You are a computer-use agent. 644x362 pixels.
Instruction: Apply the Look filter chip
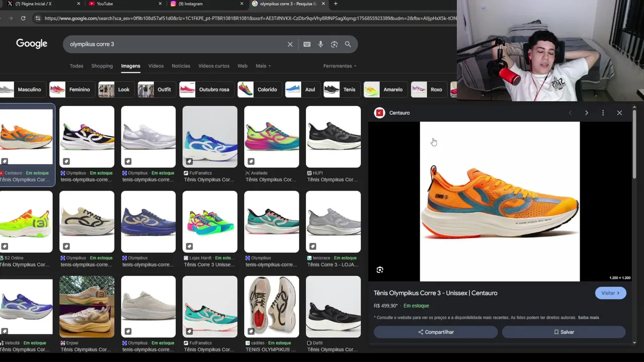coord(115,89)
